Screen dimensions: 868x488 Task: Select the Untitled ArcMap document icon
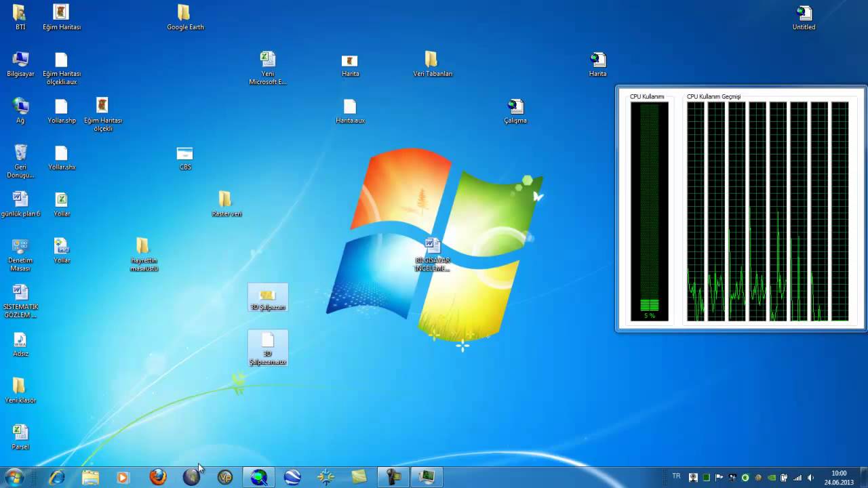tap(804, 18)
